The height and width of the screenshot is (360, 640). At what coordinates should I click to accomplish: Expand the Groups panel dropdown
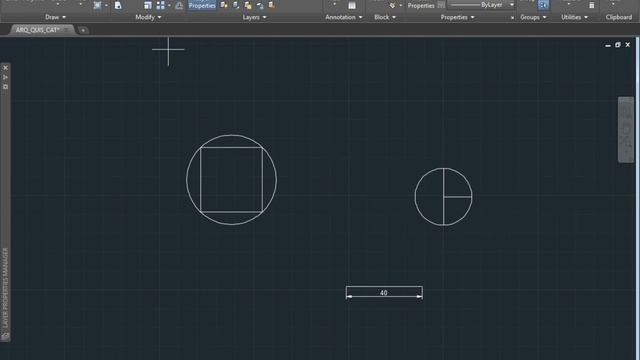[x=533, y=17]
